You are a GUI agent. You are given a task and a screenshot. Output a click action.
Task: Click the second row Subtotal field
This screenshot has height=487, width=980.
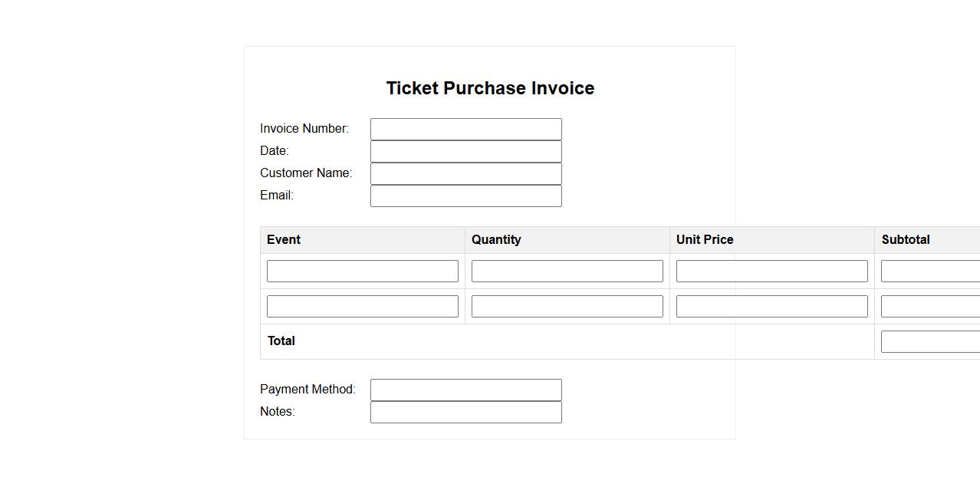pos(930,306)
